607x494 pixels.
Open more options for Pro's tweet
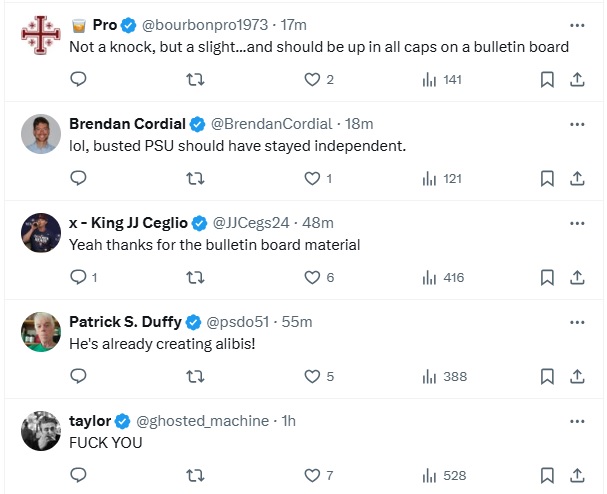click(577, 25)
